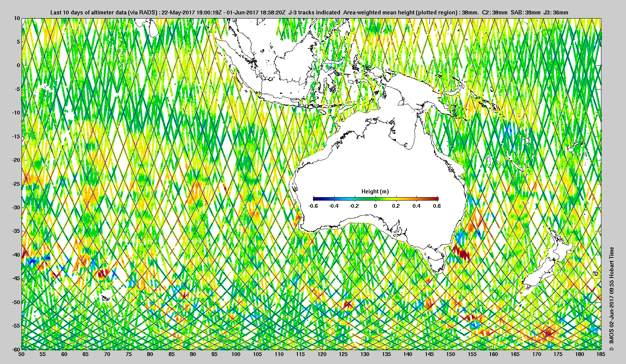Click 'J-3 tracks indicated' in the title
The width and height of the screenshot is (626, 364).
point(314,13)
